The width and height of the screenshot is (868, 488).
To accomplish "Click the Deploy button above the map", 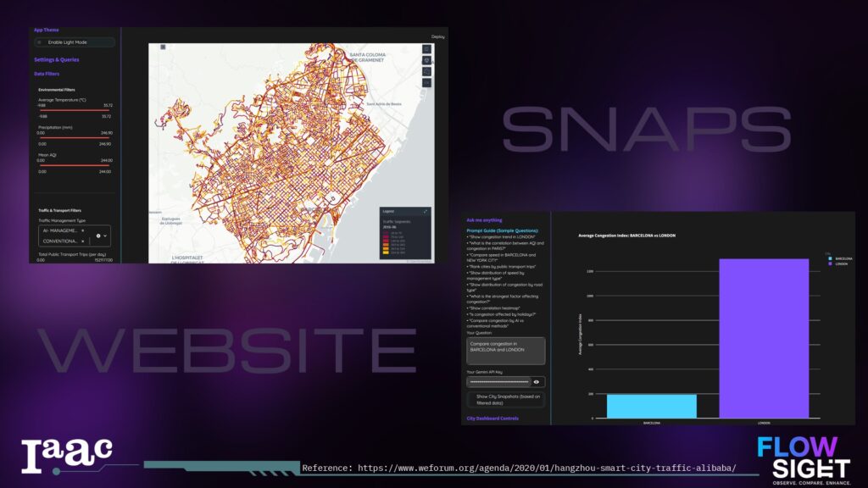I will coord(438,36).
